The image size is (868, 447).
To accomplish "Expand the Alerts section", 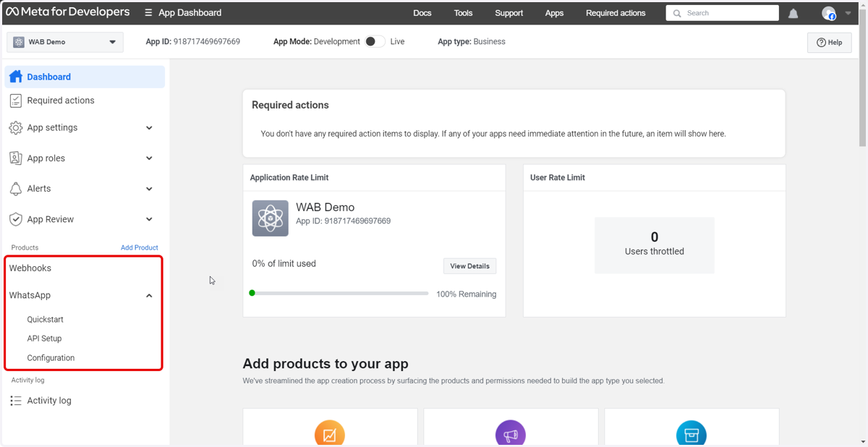I will pos(149,189).
